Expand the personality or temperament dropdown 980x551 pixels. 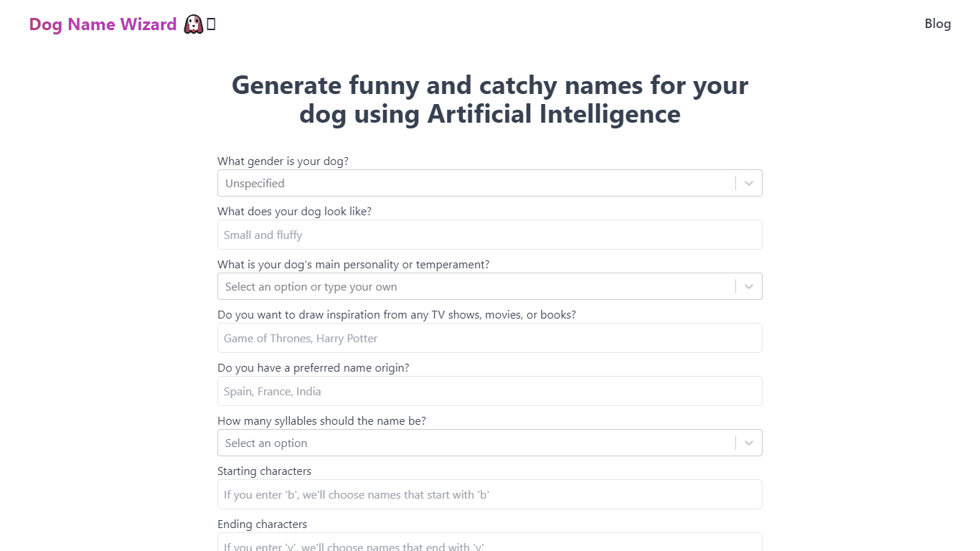tap(490, 286)
